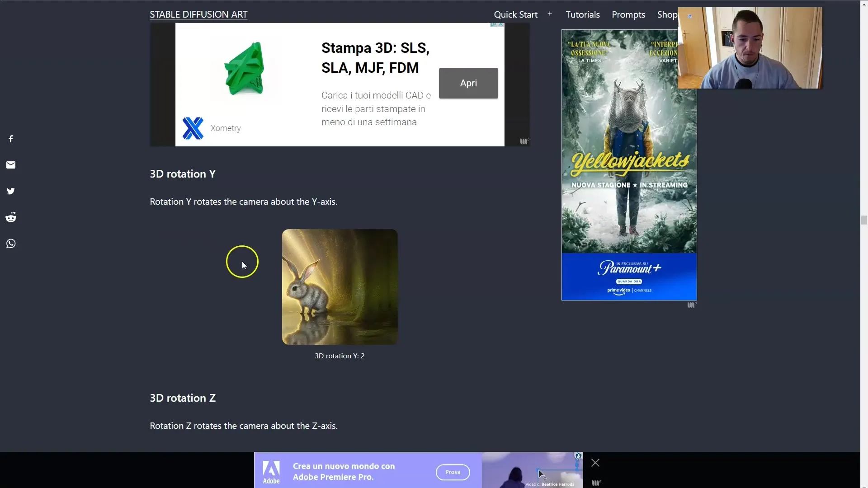Click the email share icon
This screenshot has width=868, height=488.
click(x=10, y=165)
